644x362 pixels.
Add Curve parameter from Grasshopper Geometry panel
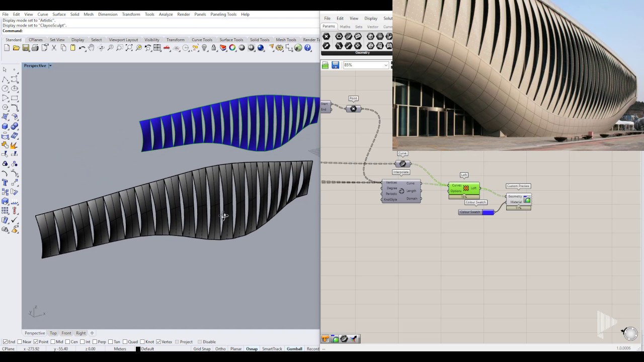click(348, 36)
